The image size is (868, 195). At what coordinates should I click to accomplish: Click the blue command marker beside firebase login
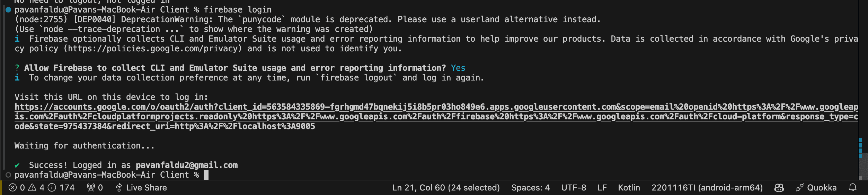pyautogui.click(x=8, y=10)
